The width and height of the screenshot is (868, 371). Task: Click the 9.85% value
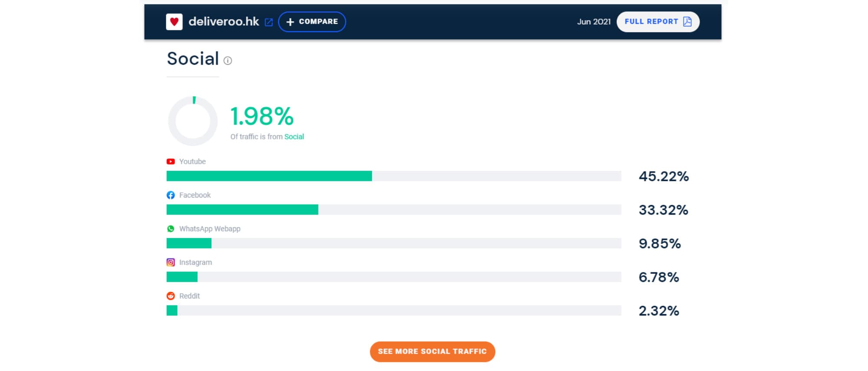tap(660, 244)
